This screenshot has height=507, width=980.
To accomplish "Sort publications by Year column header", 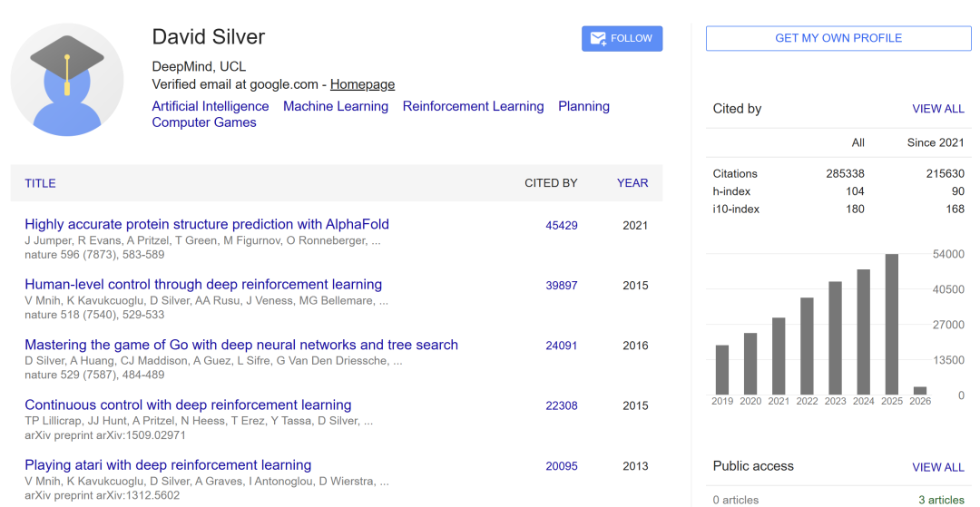I will pos(632,182).
